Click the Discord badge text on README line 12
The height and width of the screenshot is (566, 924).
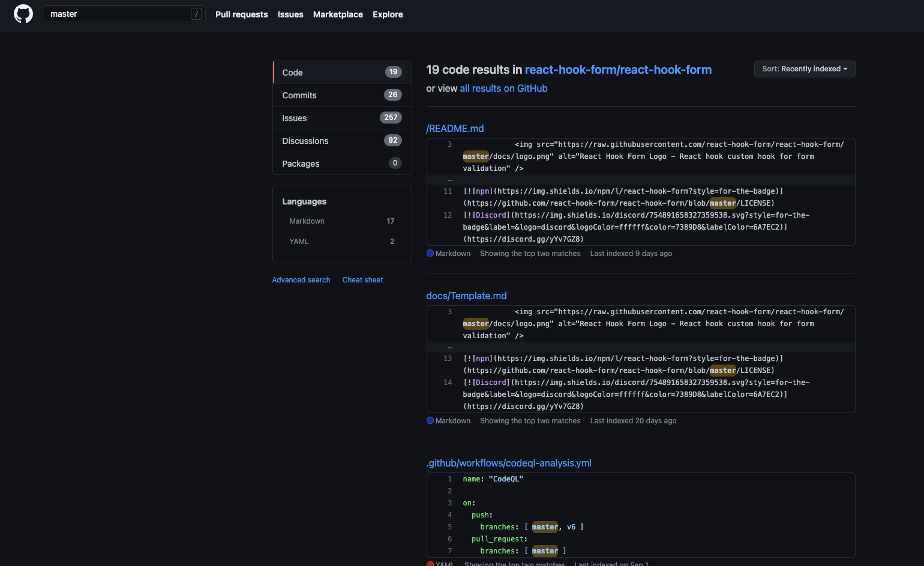click(491, 215)
